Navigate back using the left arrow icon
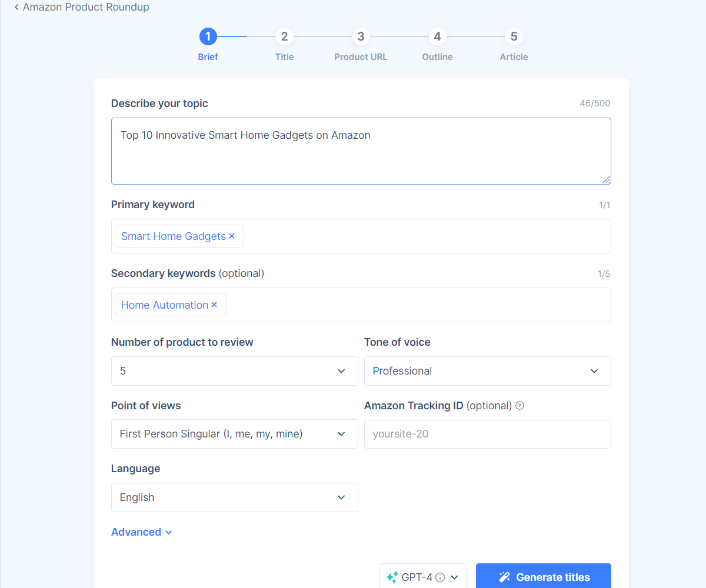 coord(16,7)
